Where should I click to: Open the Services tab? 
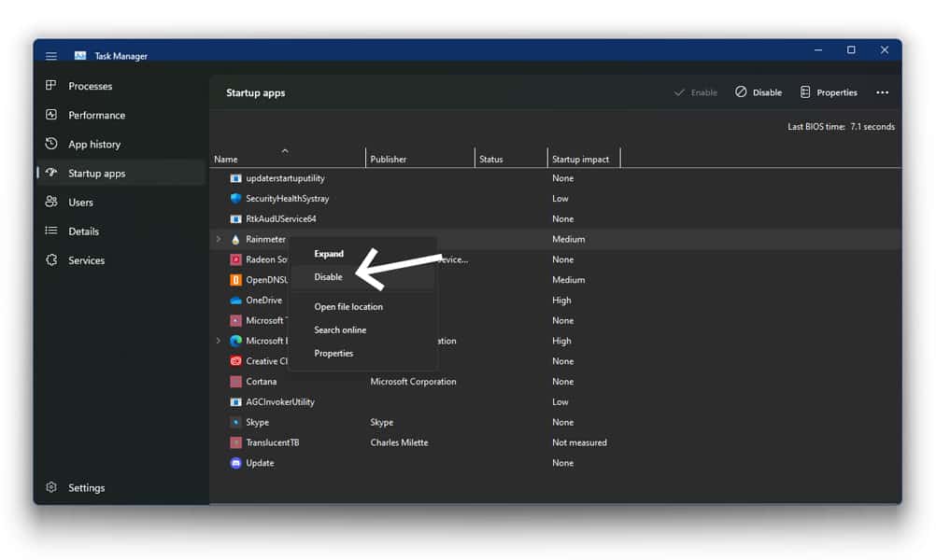click(x=121, y=260)
